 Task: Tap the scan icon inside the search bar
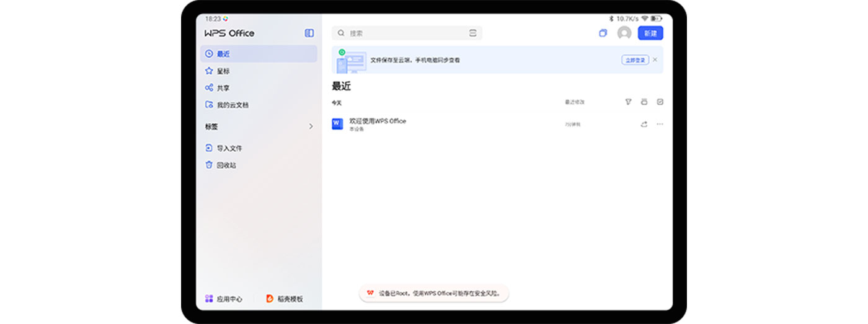point(472,33)
